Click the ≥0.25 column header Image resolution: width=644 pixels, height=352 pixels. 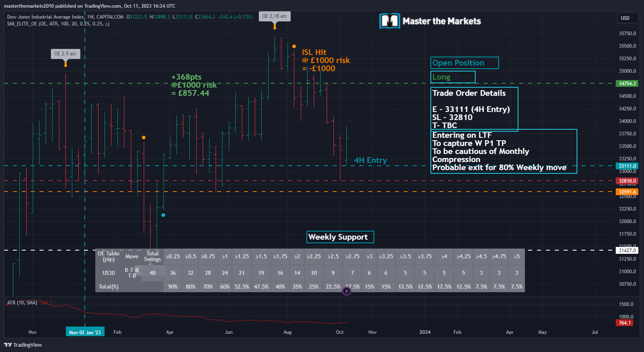(x=173, y=257)
